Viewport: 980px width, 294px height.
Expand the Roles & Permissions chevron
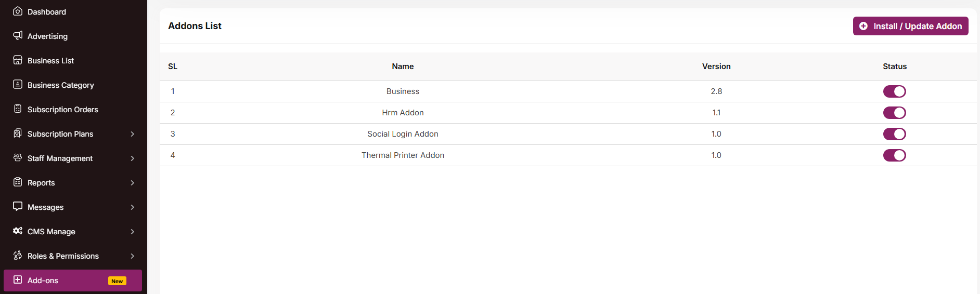[x=133, y=256]
